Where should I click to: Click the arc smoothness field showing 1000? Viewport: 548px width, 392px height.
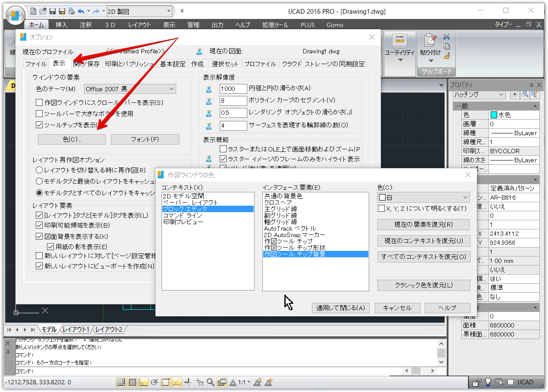[x=233, y=89]
